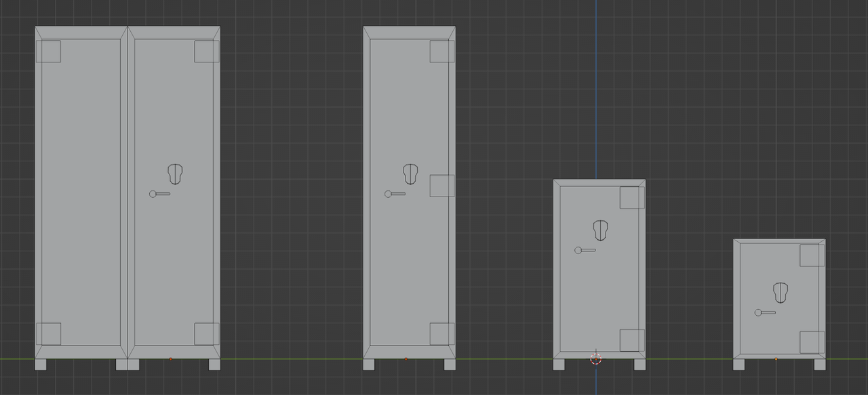Click the keyhole on the medium-height safe

(600, 230)
